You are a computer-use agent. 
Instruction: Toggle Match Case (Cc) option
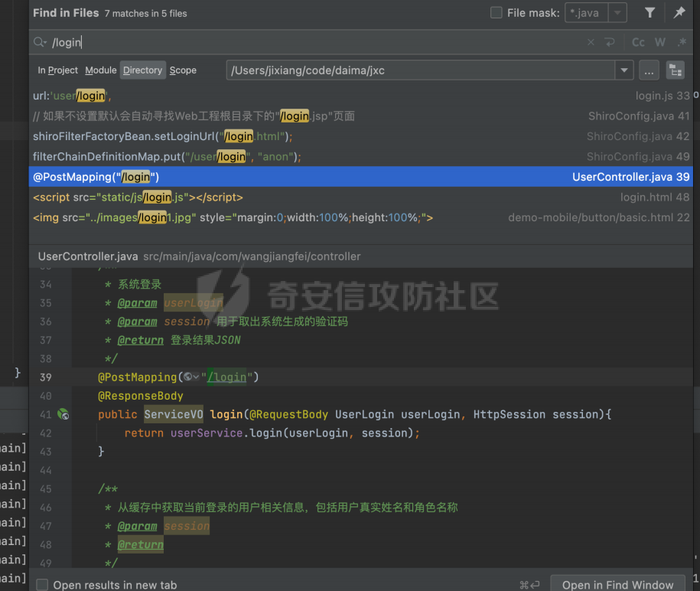pyautogui.click(x=638, y=42)
